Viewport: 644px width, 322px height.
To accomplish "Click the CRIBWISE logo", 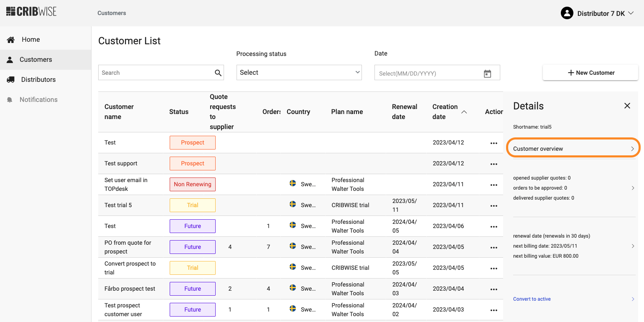I will pos(31,11).
